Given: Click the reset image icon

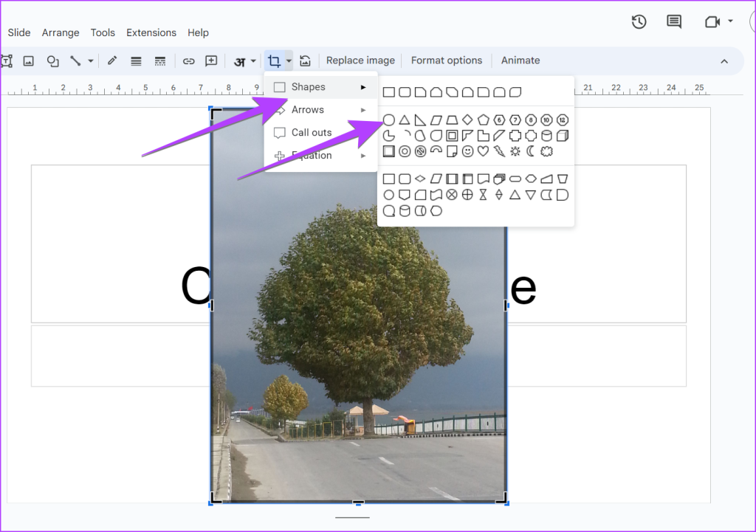Looking at the screenshot, I should 305,61.
